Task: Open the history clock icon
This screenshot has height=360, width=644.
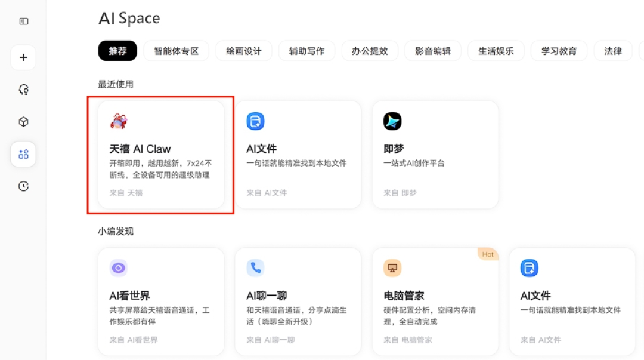Action: click(23, 186)
